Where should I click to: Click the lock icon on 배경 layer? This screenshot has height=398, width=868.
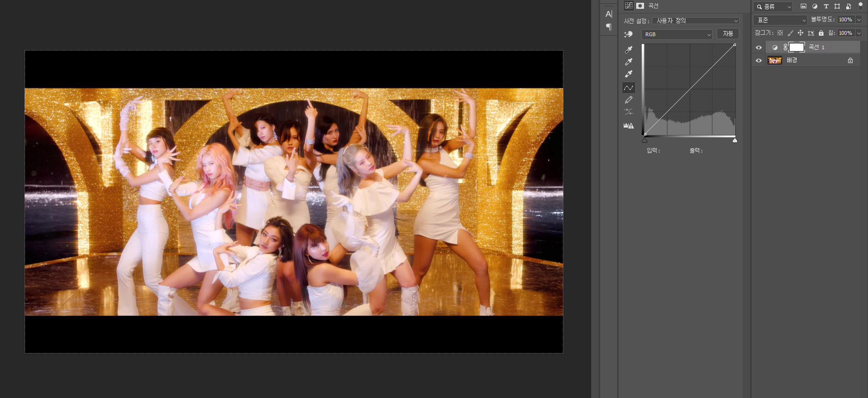click(850, 60)
